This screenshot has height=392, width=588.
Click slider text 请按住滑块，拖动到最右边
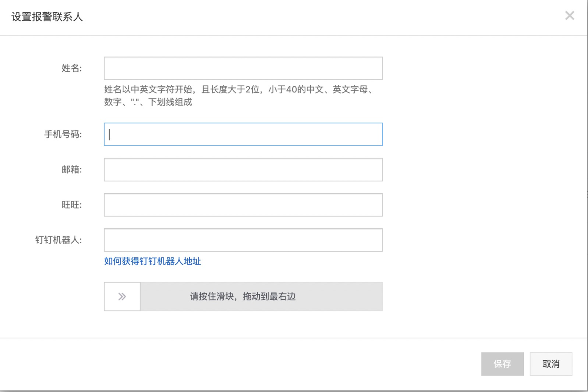242,296
